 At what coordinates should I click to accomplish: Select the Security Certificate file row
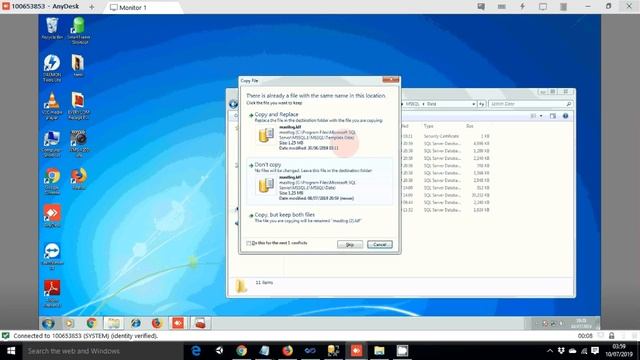(446, 136)
